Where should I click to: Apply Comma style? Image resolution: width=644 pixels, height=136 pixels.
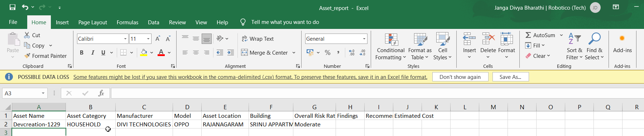338,52
